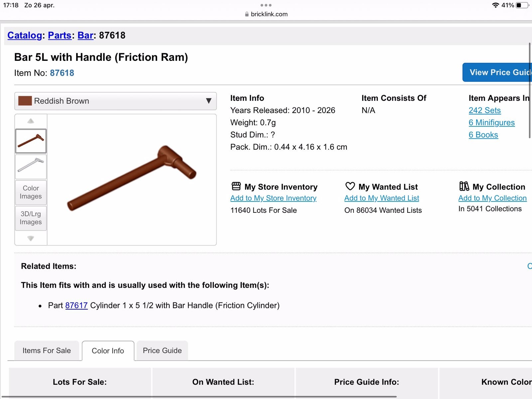This screenshot has width=532, height=399.
Task: Click the My Store Inventory shop icon
Action: (236, 186)
